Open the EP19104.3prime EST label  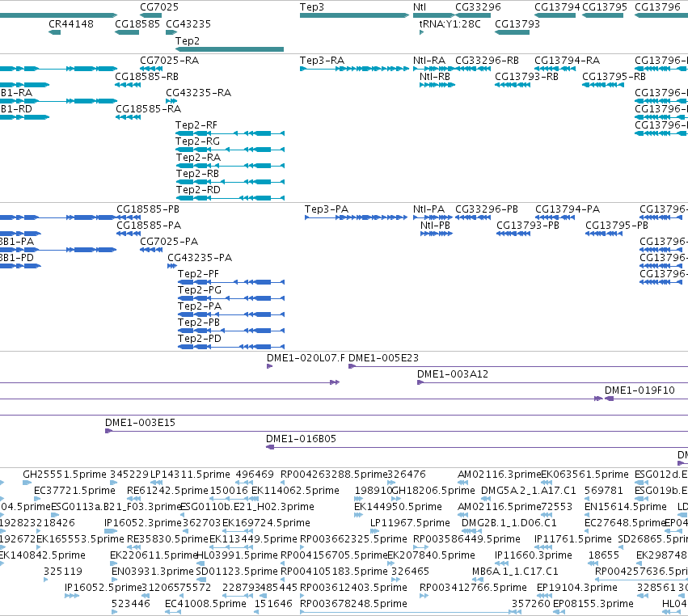(577, 587)
